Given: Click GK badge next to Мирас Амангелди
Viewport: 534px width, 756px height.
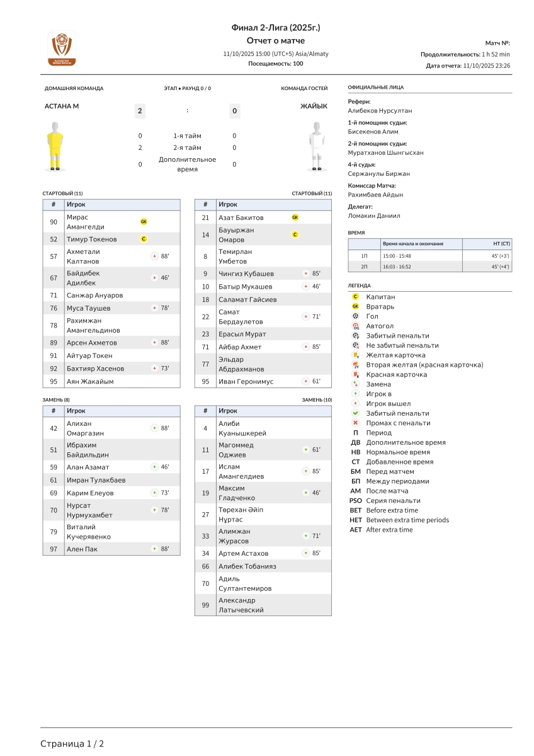Looking at the screenshot, I should (x=144, y=222).
